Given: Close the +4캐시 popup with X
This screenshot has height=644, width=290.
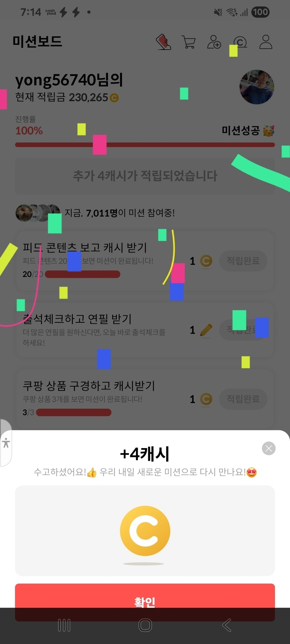Looking at the screenshot, I should click(269, 448).
